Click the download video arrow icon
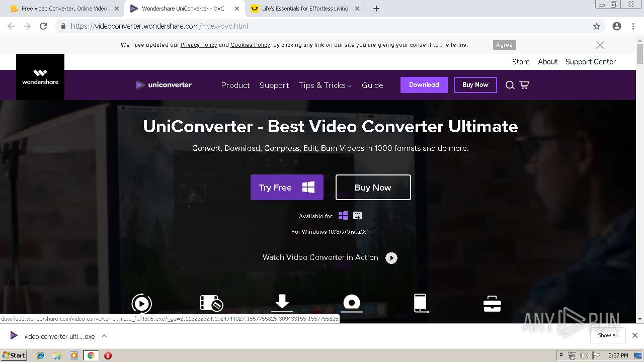644x362 pixels. [x=282, y=303]
